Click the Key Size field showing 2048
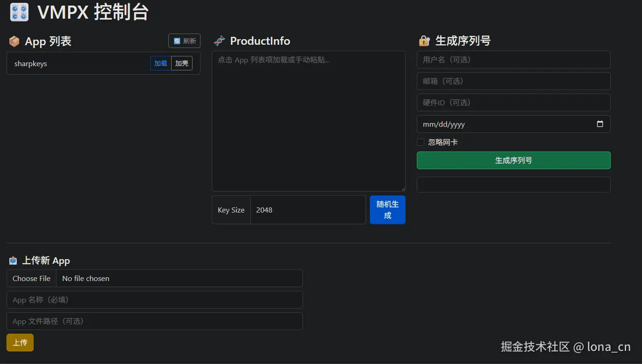The width and height of the screenshot is (642, 364). (x=308, y=210)
